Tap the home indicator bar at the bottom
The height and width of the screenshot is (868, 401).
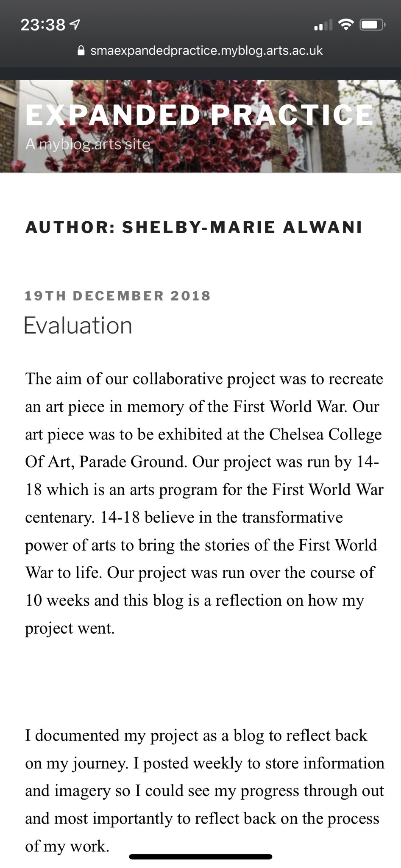[200, 857]
